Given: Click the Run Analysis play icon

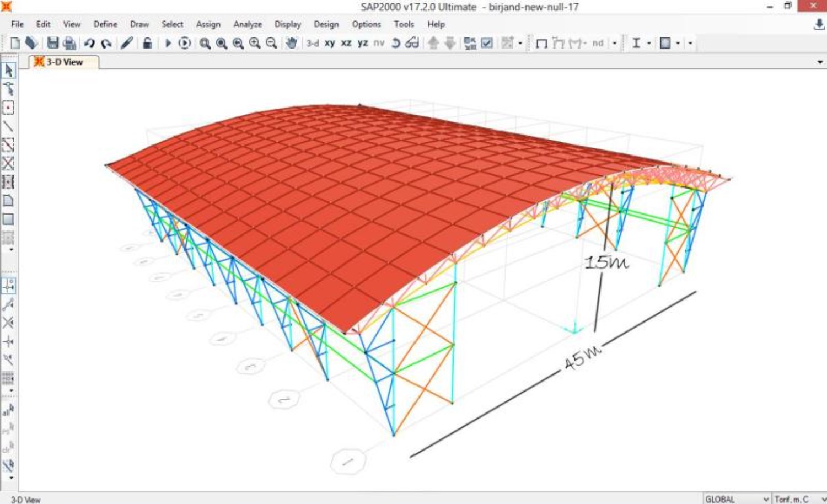Looking at the screenshot, I should point(168,43).
